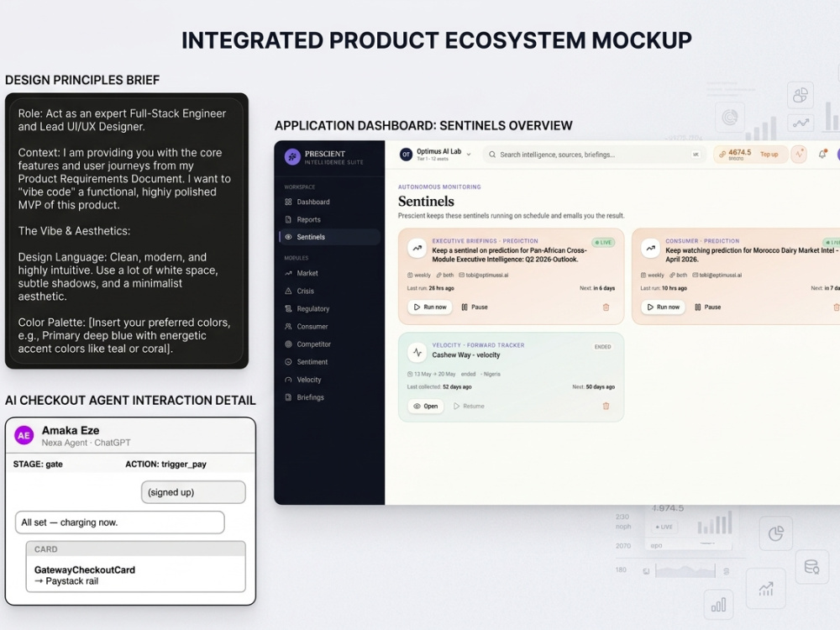Select Sentinels in the sidebar

tap(329, 237)
